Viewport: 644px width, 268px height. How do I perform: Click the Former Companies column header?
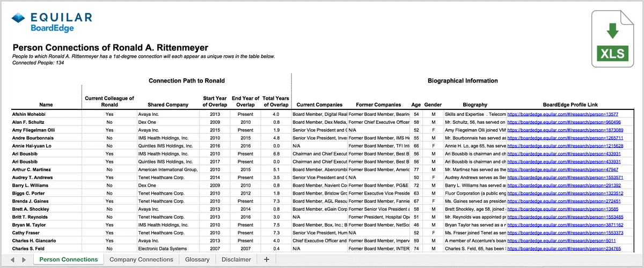point(378,105)
